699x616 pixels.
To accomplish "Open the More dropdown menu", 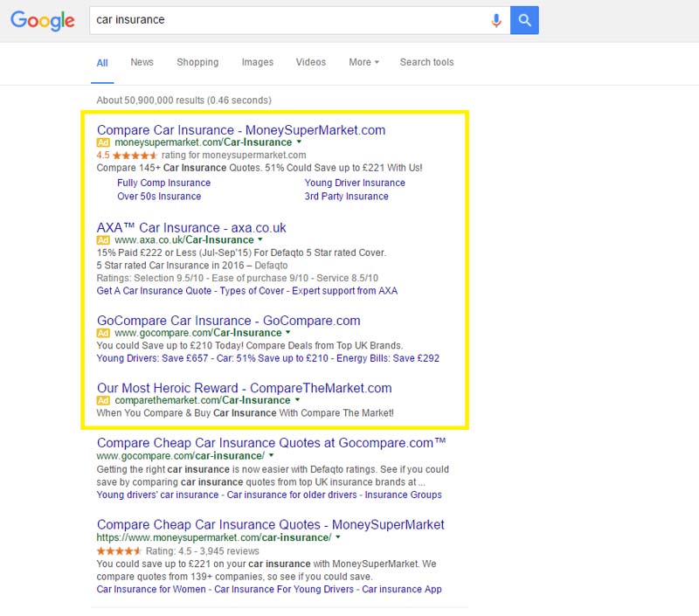I will point(363,62).
